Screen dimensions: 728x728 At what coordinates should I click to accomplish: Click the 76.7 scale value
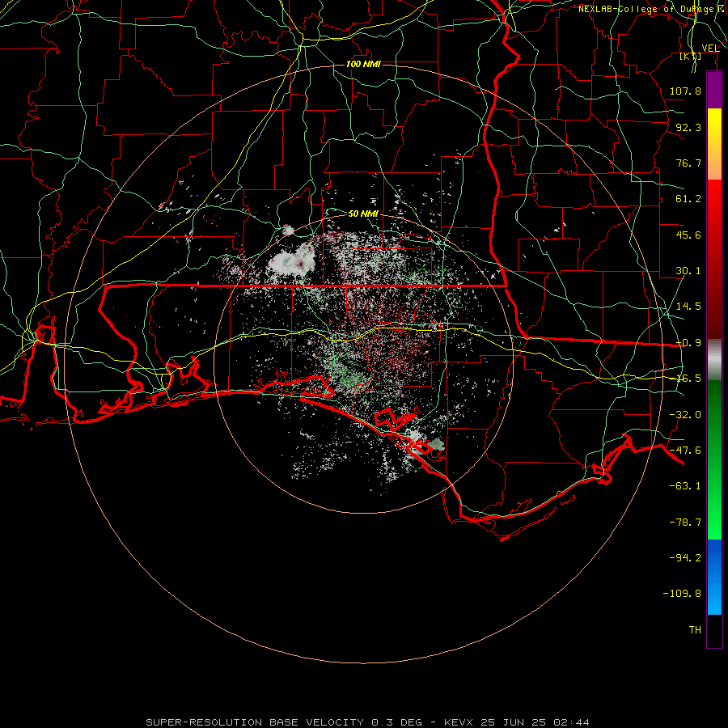tap(688, 163)
